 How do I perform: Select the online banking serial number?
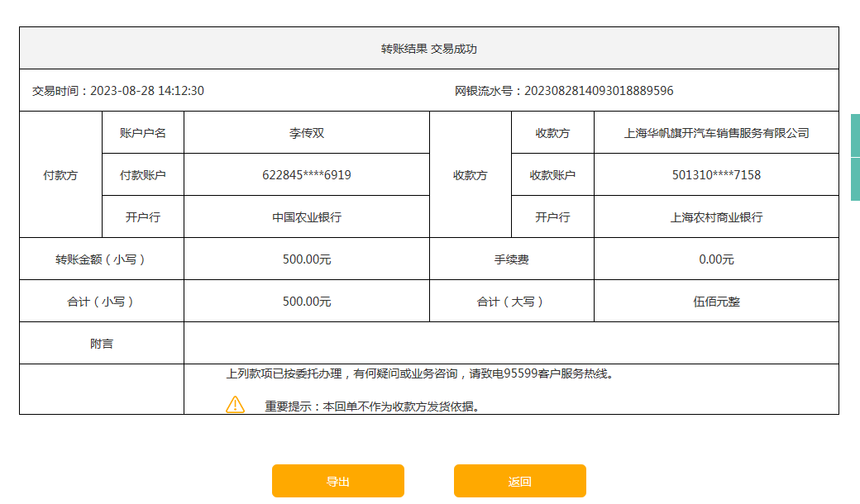coord(599,91)
